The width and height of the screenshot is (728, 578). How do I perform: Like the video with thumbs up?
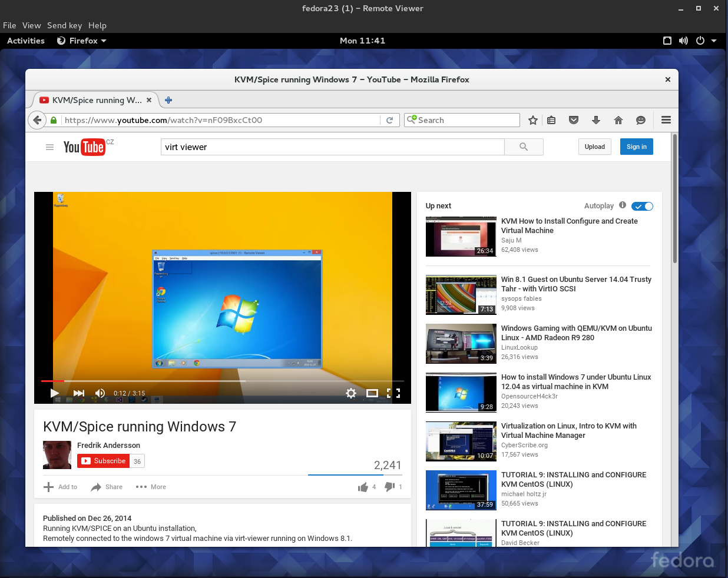pos(363,487)
